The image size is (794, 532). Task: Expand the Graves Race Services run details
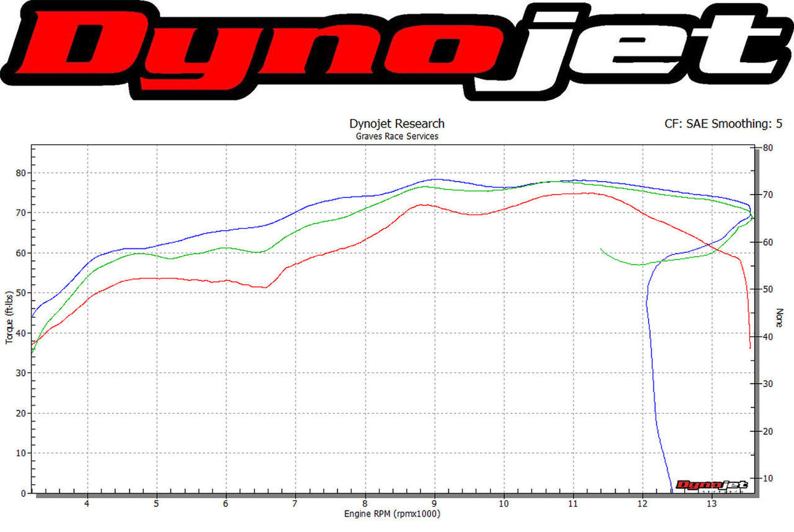(x=397, y=136)
